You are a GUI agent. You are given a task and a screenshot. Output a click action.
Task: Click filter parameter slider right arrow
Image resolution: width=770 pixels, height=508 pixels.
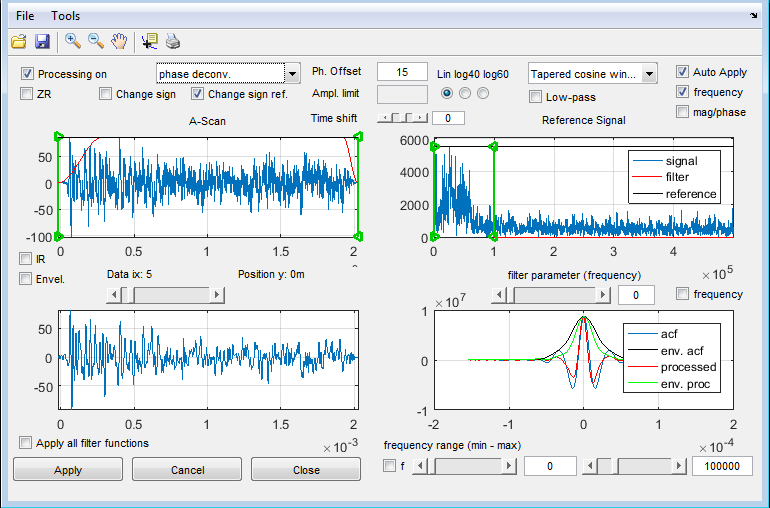(x=603, y=295)
